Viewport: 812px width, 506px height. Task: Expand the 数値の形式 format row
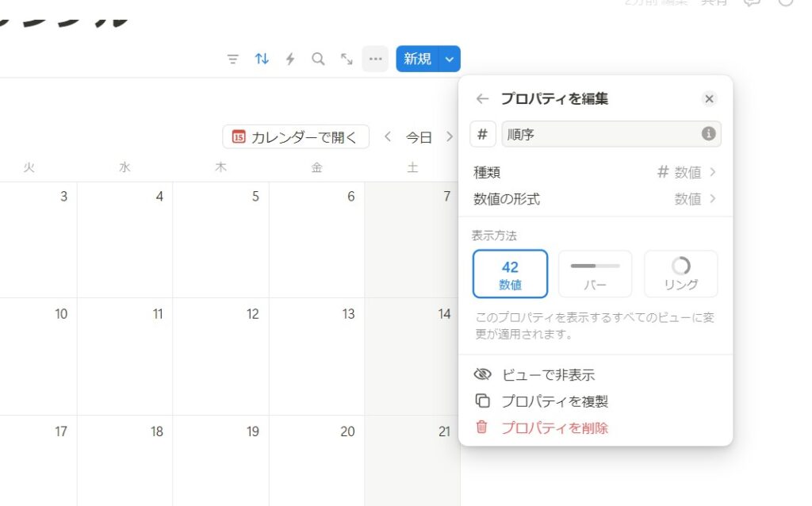(x=595, y=199)
